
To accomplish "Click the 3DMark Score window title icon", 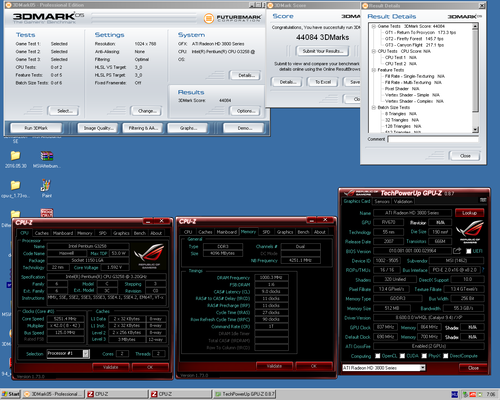I will click(270, 5).
